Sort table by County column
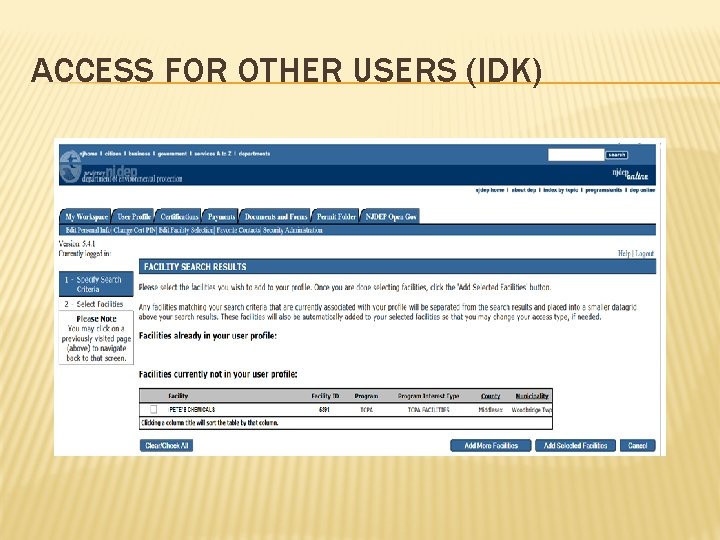Image resolution: width=720 pixels, height=540 pixels. [490, 395]
